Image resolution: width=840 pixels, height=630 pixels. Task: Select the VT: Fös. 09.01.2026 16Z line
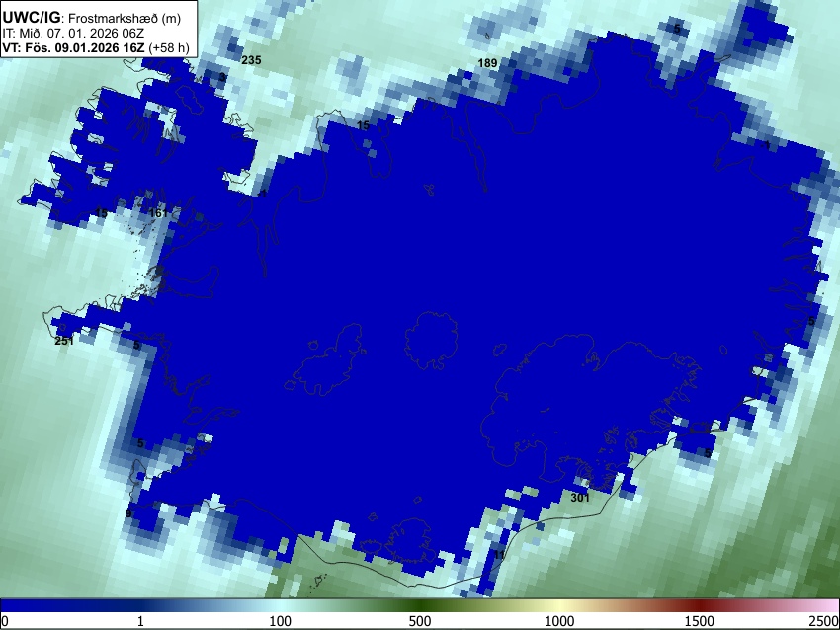(x=73, y=47)
